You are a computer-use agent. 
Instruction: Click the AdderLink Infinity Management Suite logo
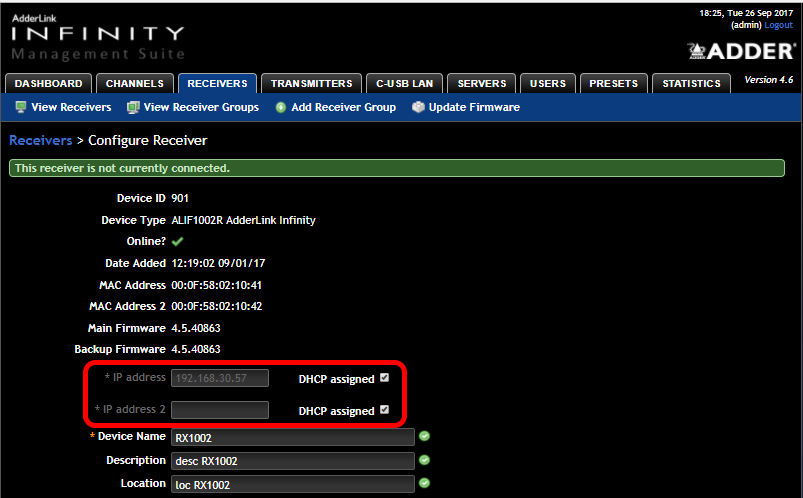pyautogui.click(x=98, y=37)
